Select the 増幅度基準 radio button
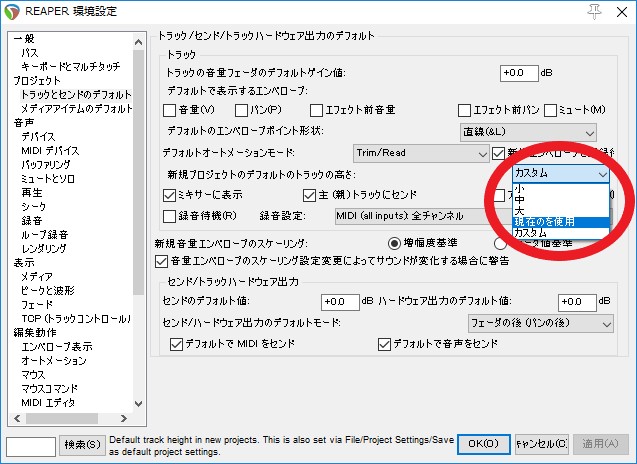The width and height of the screenshot is (637, 464). (394, 243)
